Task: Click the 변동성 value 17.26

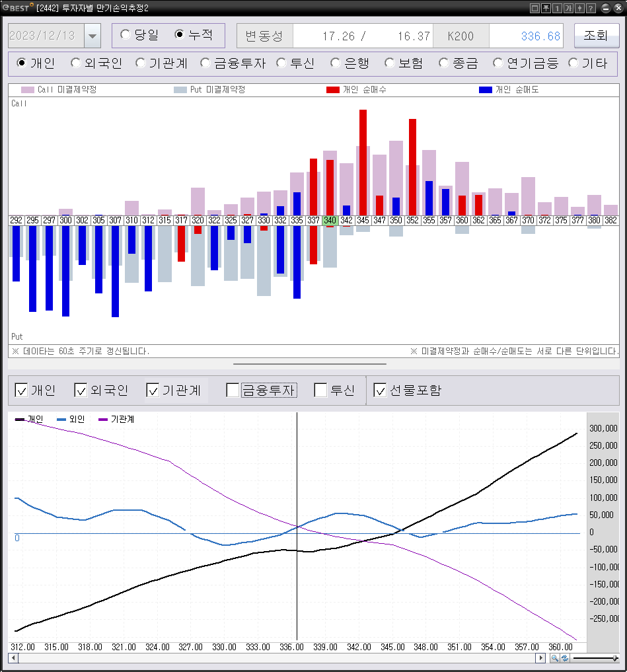Action: tap(338, 36)
